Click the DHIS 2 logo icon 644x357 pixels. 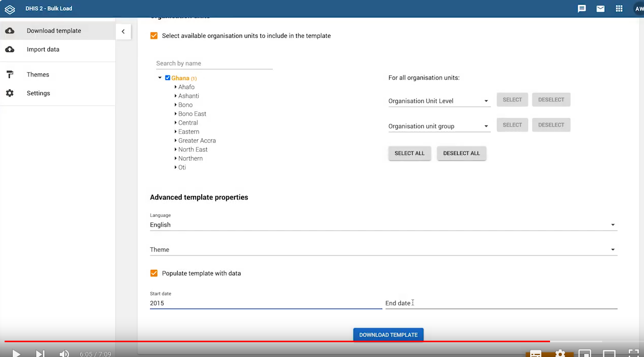(10, 9)
